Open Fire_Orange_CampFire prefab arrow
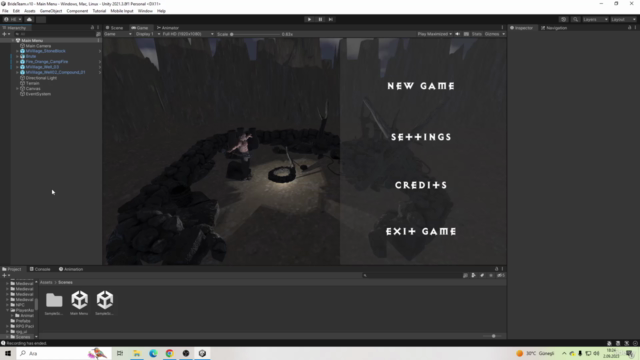This screenshot has width=640, height=360. pos(100,62)
